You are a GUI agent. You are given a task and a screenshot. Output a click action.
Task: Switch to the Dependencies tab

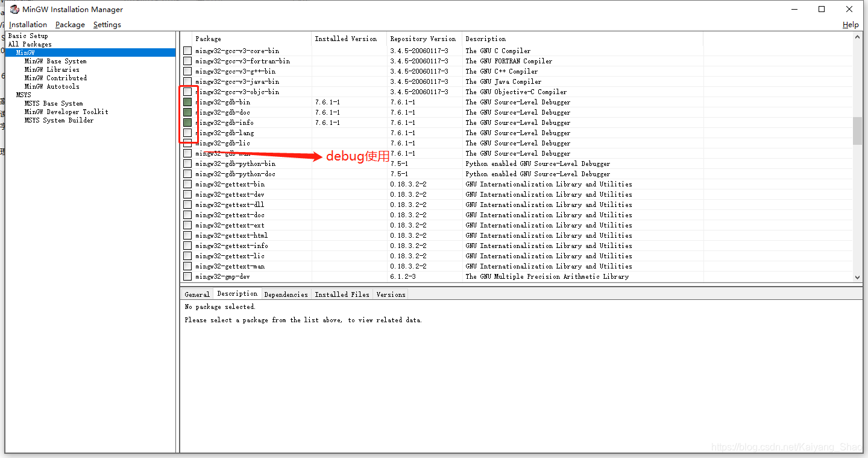tap(286, 294)
